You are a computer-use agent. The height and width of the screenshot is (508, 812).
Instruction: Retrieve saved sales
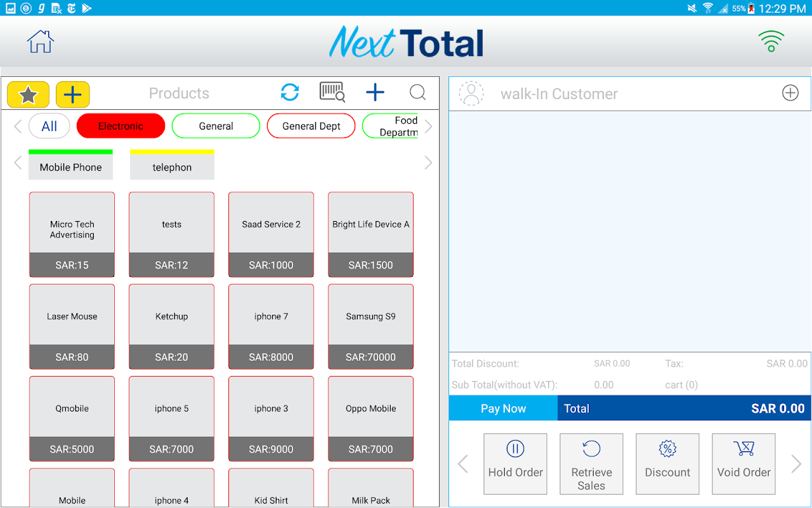click(x=591, y=464)
